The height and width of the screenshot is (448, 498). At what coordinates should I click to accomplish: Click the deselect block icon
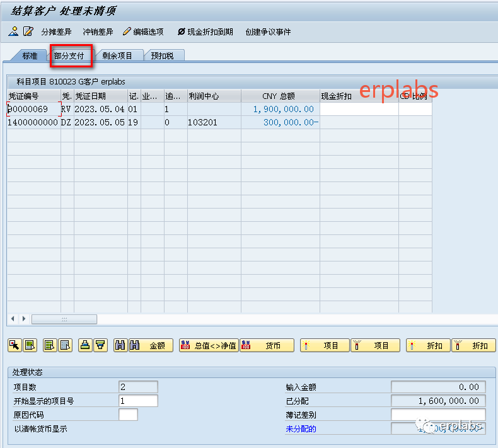point(65,345)
